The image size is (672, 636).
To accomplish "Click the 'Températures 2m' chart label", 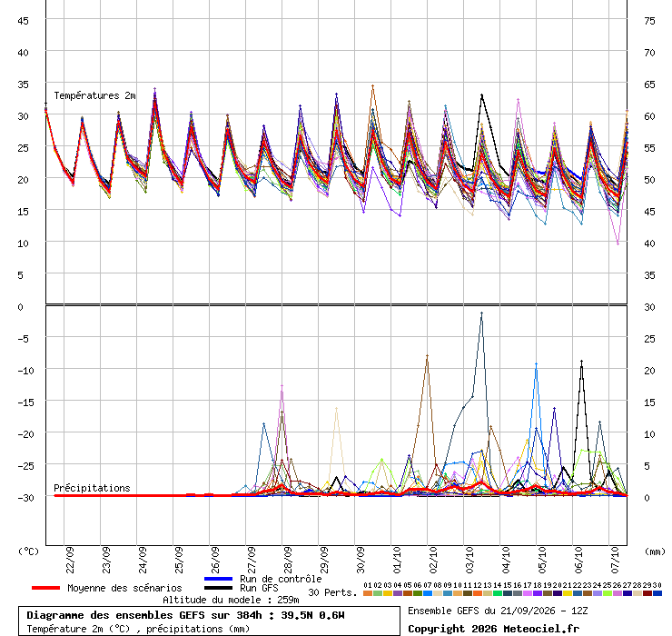I will pyautogui.click(x=94, y=95).
